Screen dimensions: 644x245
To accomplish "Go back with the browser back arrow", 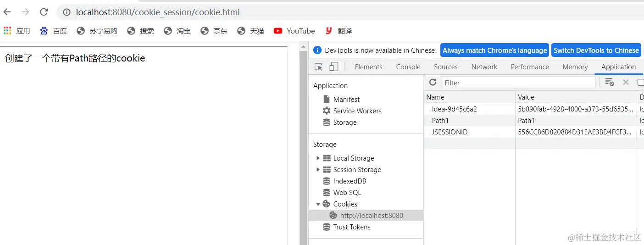I will coord(7,12).
